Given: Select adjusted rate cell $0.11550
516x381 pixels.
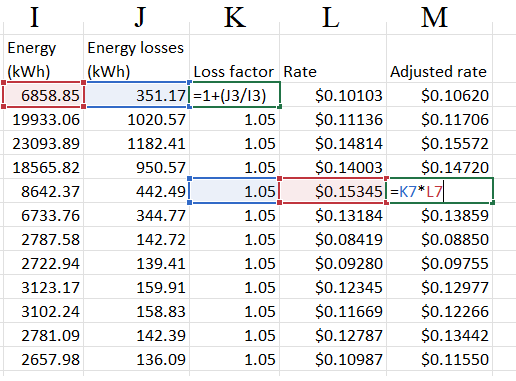Looking at the screenshot, I should tap(440, 359).
